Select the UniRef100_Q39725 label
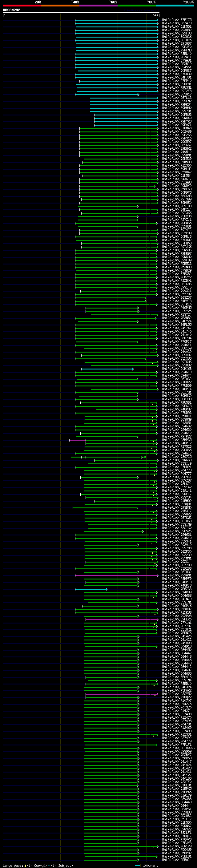 (176, 457)
